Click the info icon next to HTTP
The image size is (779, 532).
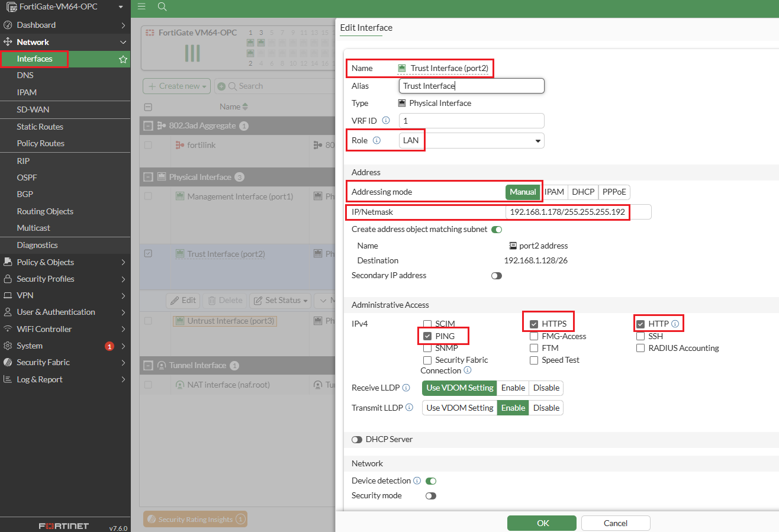675,324
